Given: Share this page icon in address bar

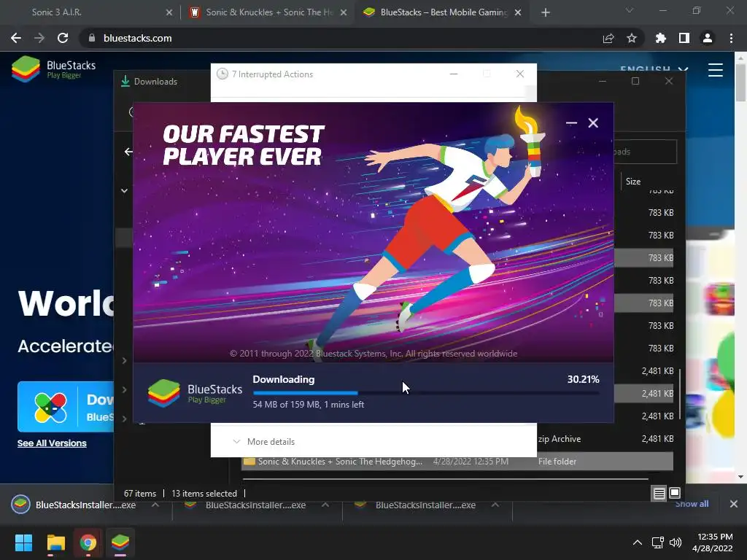Looking at the screenshot, I should pyautogui.click(x=608, y=38).
